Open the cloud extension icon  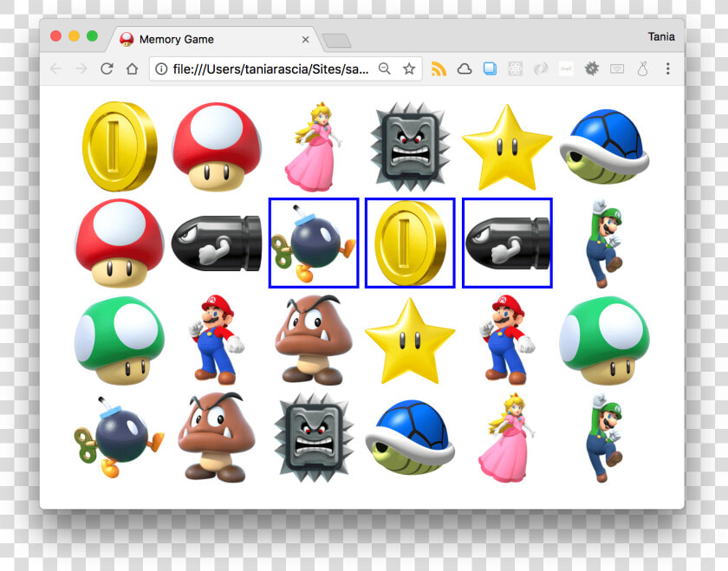(465, 69)
